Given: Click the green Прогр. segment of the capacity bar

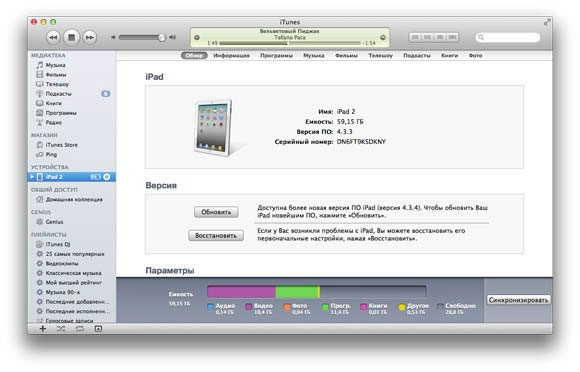Looking at the screenshot, I should tap(296, 292).
